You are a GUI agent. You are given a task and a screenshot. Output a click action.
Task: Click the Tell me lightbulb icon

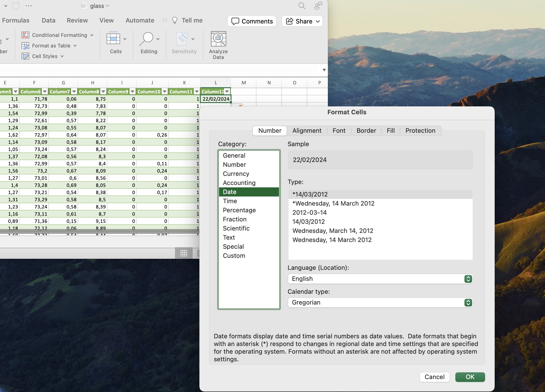[175, 20]
